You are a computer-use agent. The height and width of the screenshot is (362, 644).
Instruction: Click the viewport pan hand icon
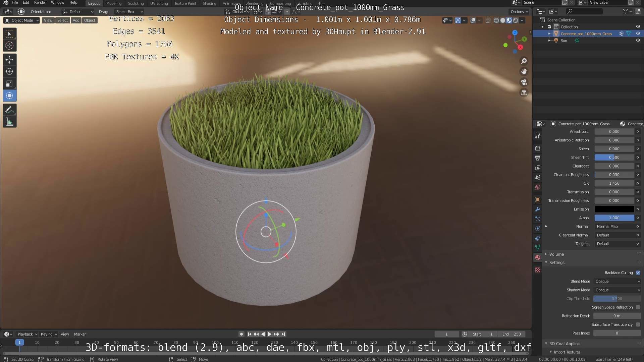pyautogui.click(x=524, y=71)
